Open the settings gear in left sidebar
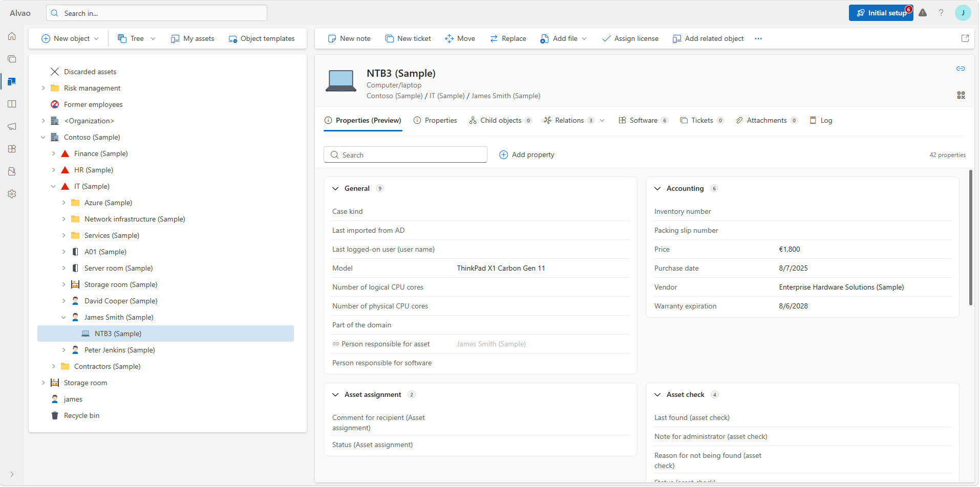Viewport: 980px width, 487px height. click(12, 194)
